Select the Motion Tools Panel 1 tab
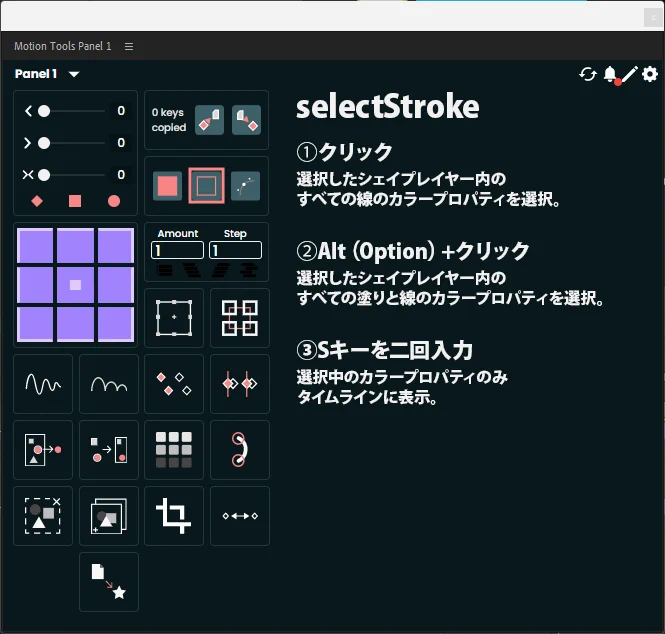665x634 pixels. coord(63,46)
